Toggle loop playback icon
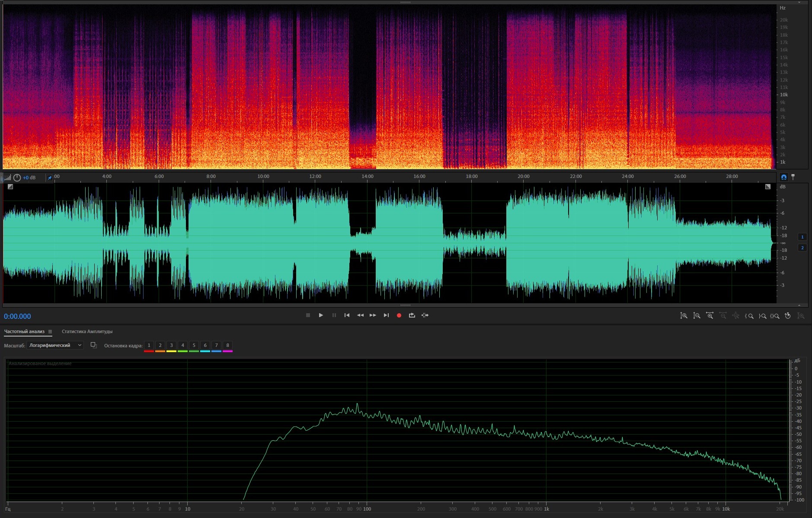 click(x=412, y=315)
